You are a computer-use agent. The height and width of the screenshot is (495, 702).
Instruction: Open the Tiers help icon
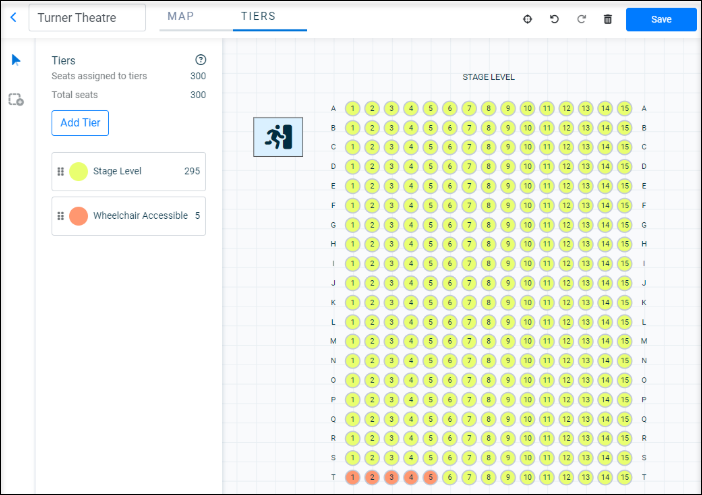[x=201, y=60]
